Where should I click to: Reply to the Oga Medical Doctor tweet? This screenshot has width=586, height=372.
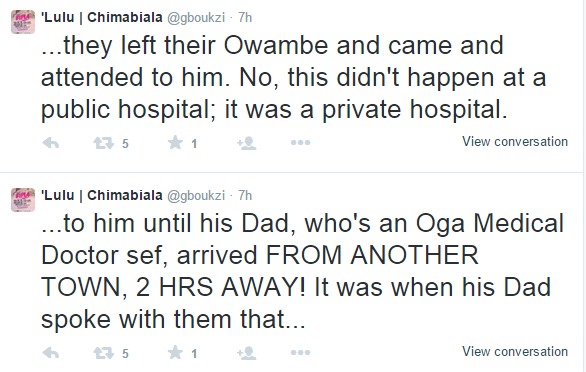pyautogui.click(x=51, y=353)
